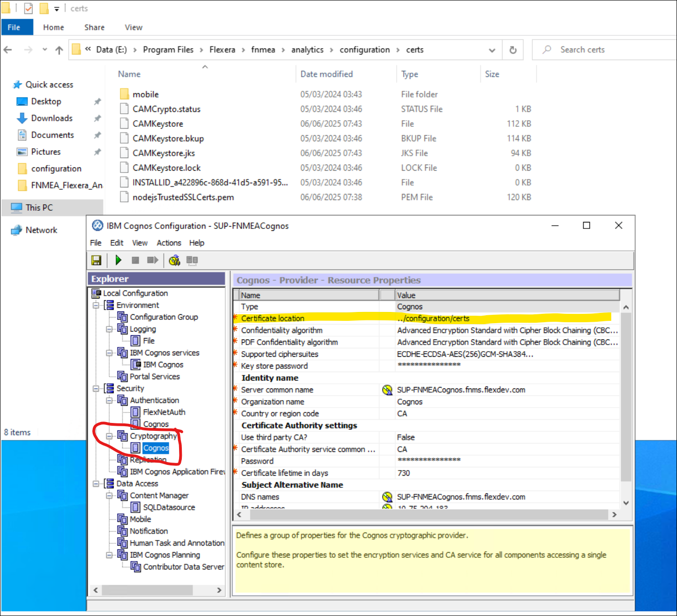Open the address bar history dropdown
This screenshot has width=677, height=616.
[492, 50]
